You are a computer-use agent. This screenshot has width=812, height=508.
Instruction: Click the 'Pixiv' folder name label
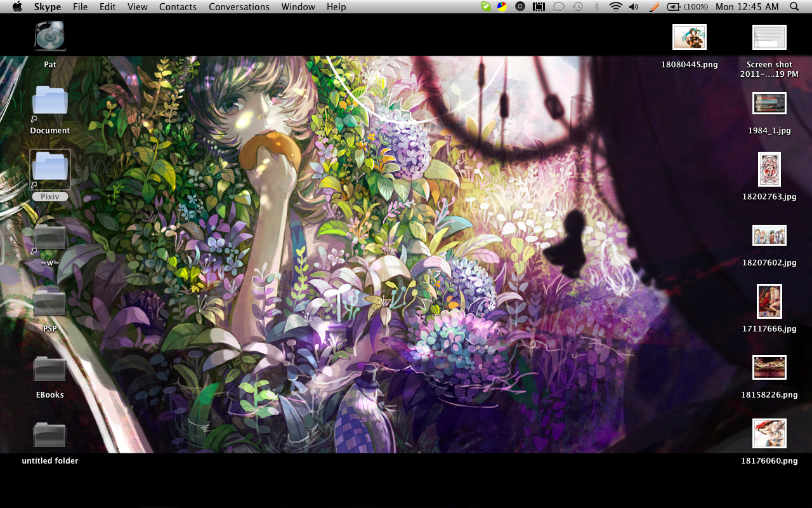click(x=50, y=197)
